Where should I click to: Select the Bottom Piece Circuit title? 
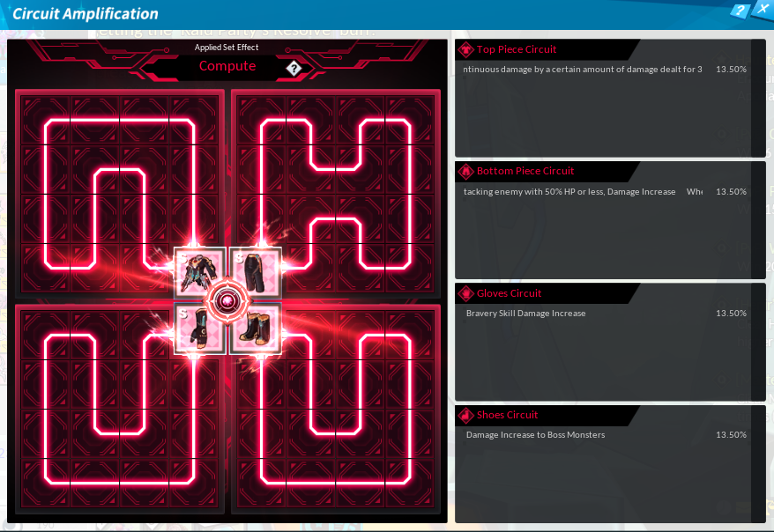point(525,171)
